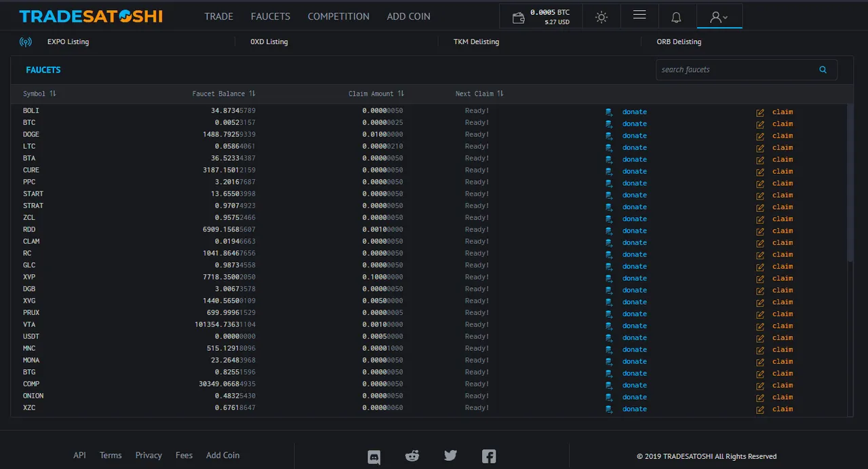Click the claim icon for DOGE

[760, 136]
